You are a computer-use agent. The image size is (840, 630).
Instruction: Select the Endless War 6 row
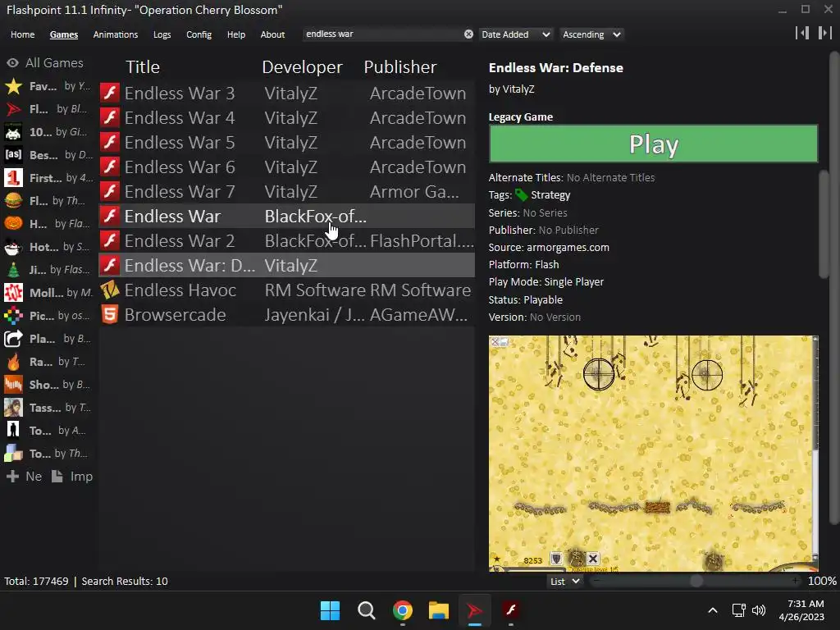287,167
